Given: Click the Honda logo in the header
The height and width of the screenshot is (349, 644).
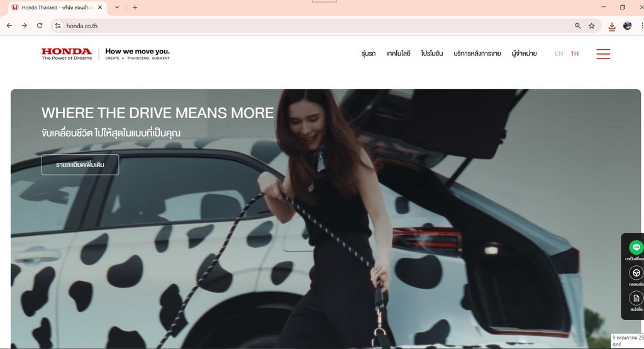Looking at the screenshot, I should pyautogui.click(x=67, y=54).
